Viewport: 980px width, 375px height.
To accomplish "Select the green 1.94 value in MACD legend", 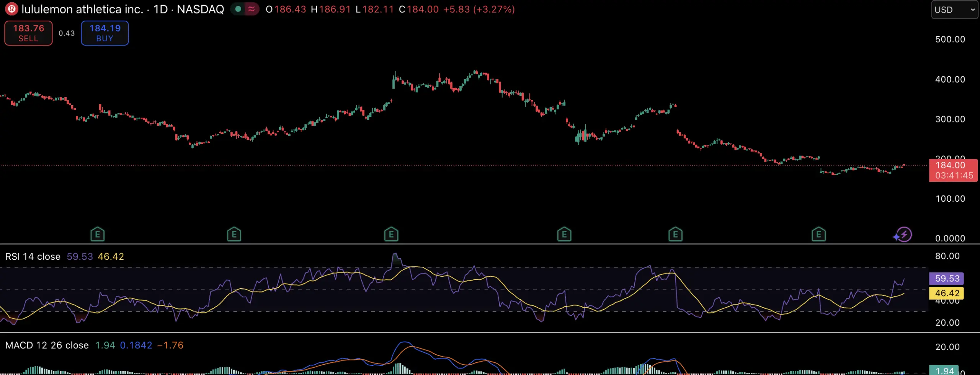I will pos(105,345).
